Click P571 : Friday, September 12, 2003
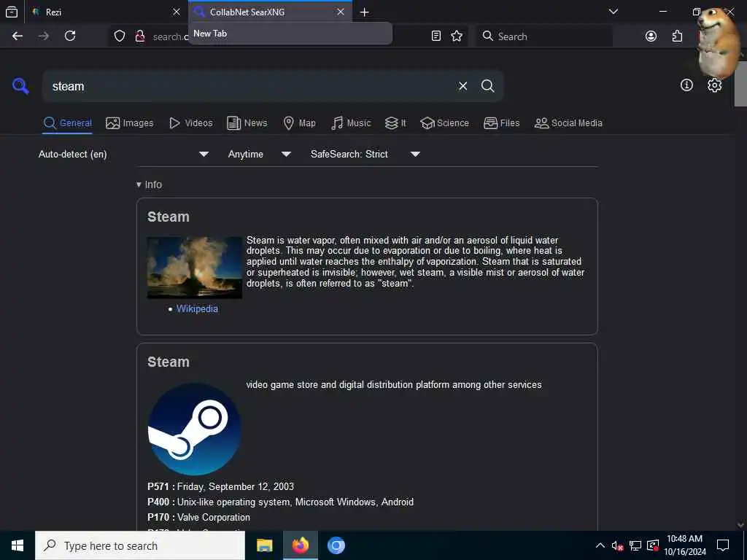Screen dimensions: 747x560 220,486
